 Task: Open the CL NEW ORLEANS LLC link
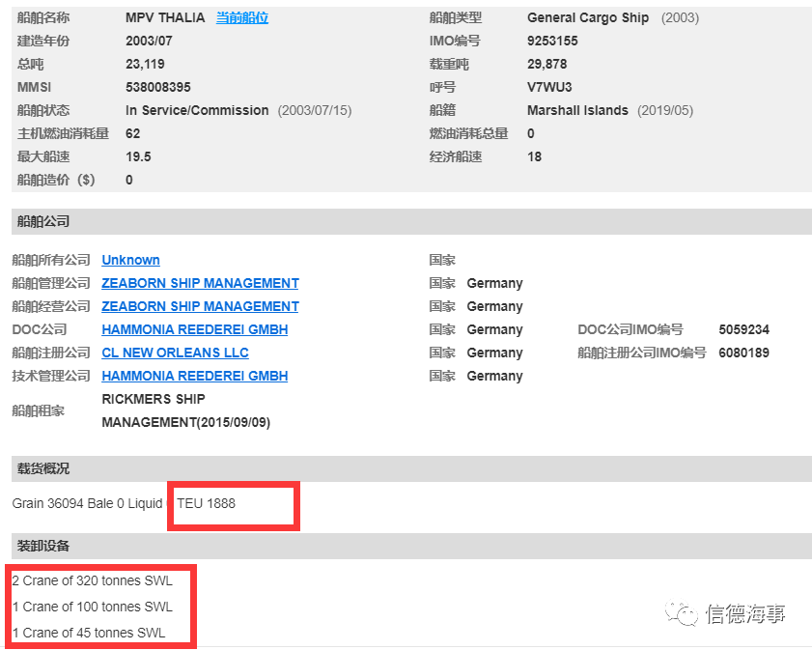(x=175, y=353)
